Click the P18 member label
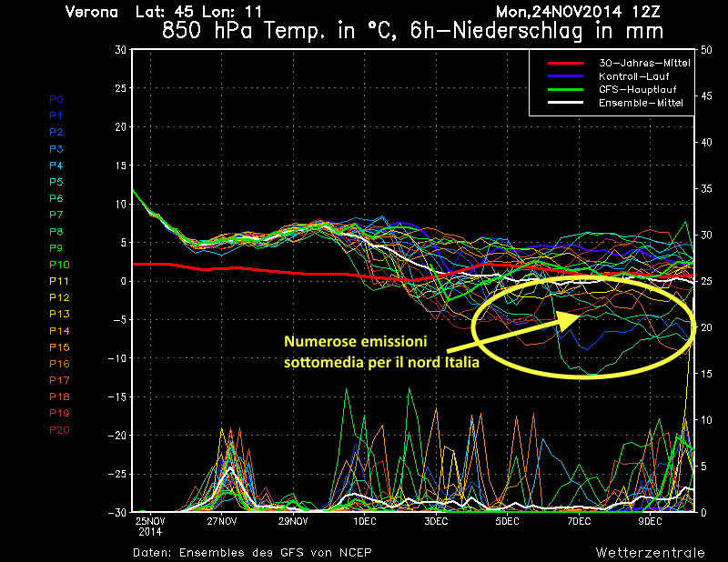The height and width of the screenshot is (562, 728). click(59, 396)
